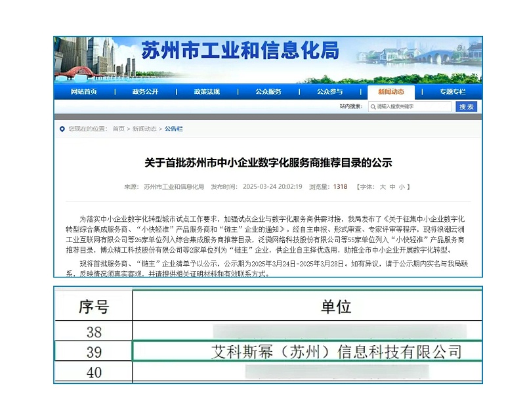Go to 公众服务 in the nav bar
The image size is (525, 420).
point(268,92)
